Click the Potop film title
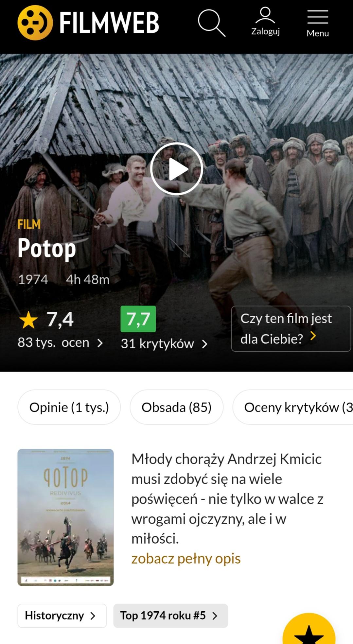This screenshot has width=353, height=644. [47, 249]
